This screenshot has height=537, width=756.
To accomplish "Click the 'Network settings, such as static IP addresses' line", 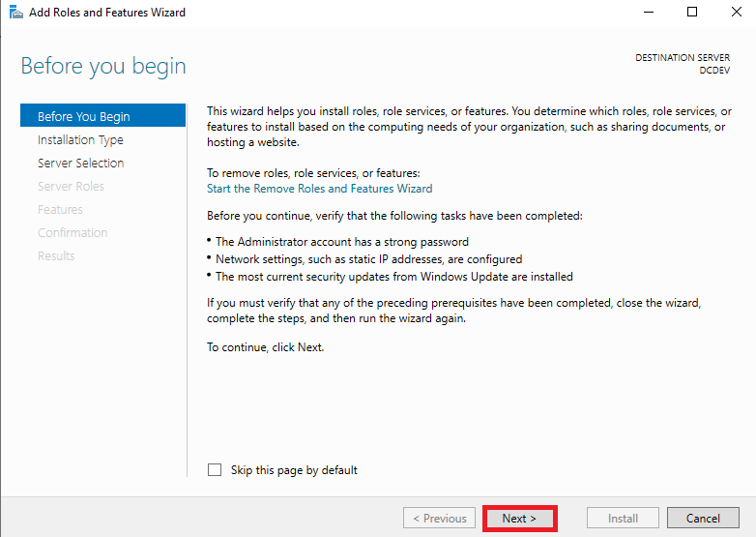I will tap(369, 259).
